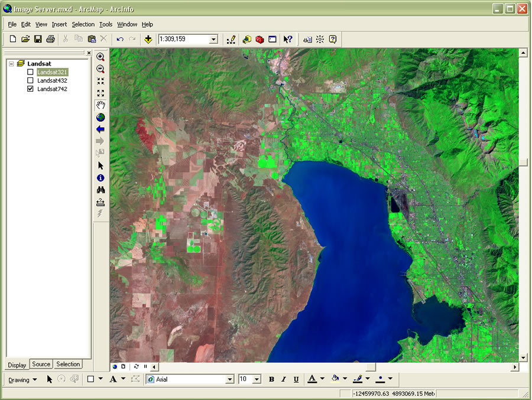Save the map document
Viewport: 532px width, 400px height.
coord(38,39)
